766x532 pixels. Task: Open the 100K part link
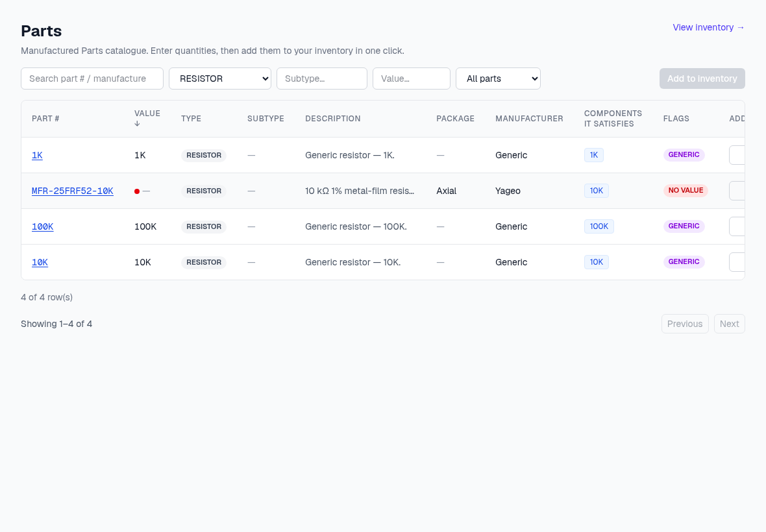(x=42, y=226)
